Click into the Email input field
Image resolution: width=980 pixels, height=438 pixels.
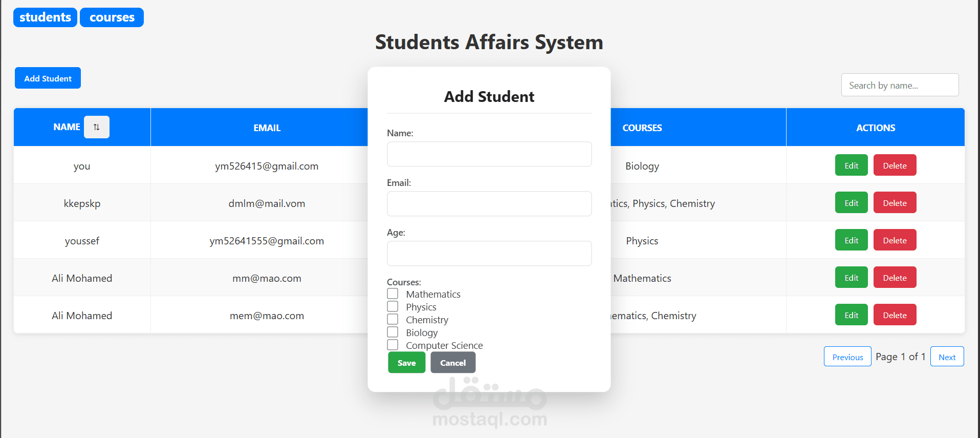point(489,204)
